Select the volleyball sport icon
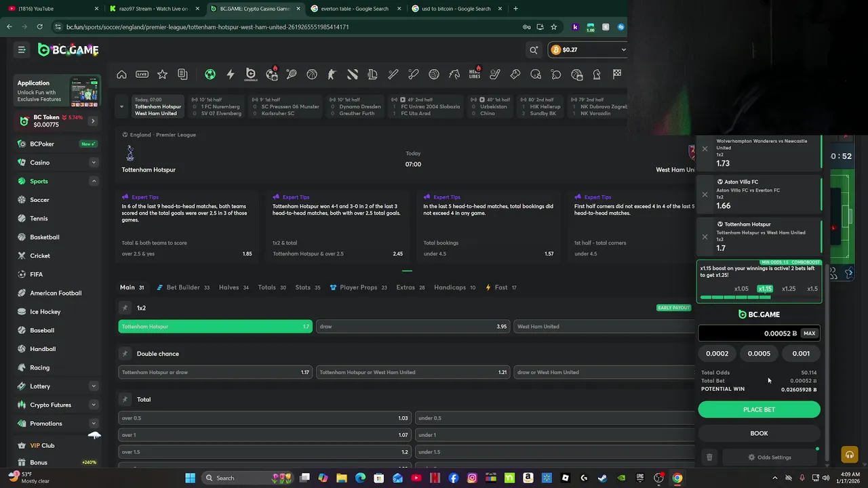The width and height of the screenshot is (868, 488). point(434,75)
